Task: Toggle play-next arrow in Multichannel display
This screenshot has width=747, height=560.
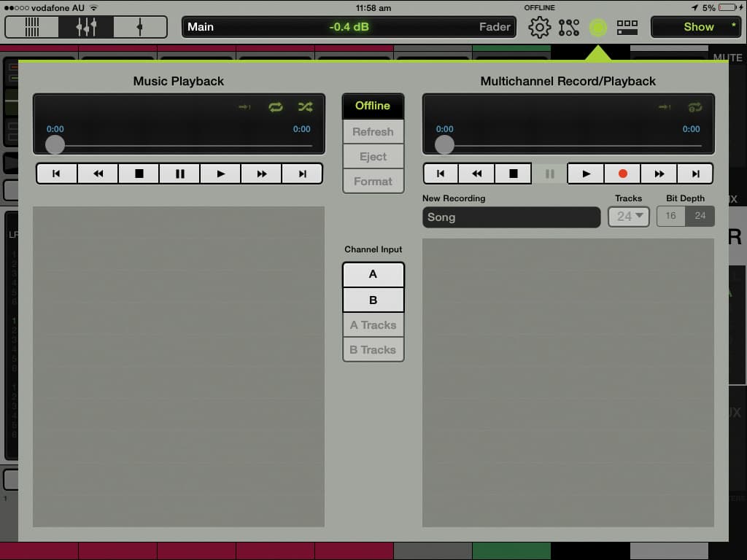Action: pos(665,107)
